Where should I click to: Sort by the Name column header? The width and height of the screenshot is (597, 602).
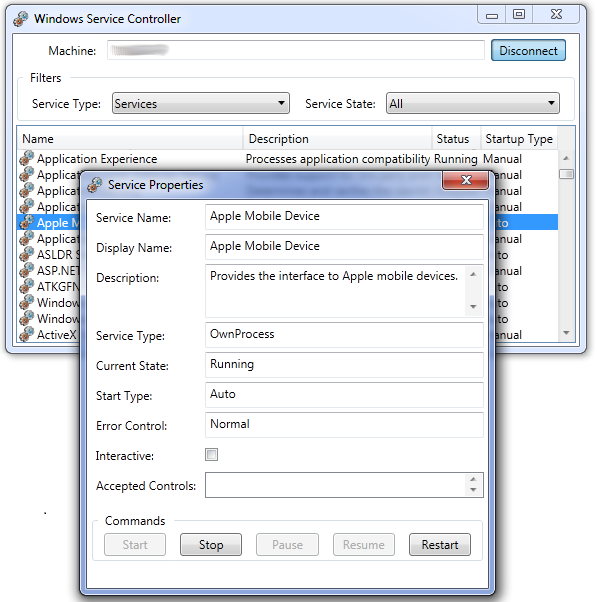pos(130,139)
